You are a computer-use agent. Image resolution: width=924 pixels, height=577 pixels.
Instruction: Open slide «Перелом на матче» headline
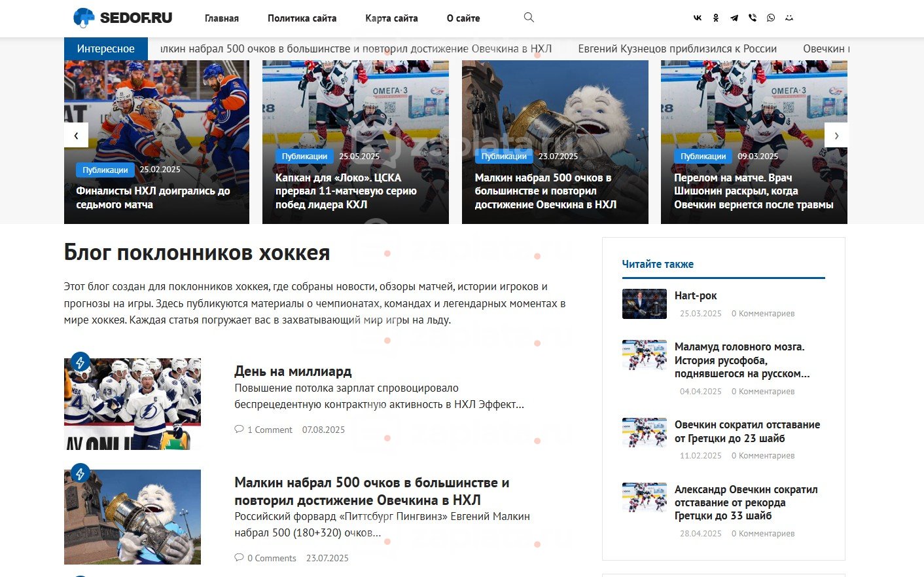[754, 191]
